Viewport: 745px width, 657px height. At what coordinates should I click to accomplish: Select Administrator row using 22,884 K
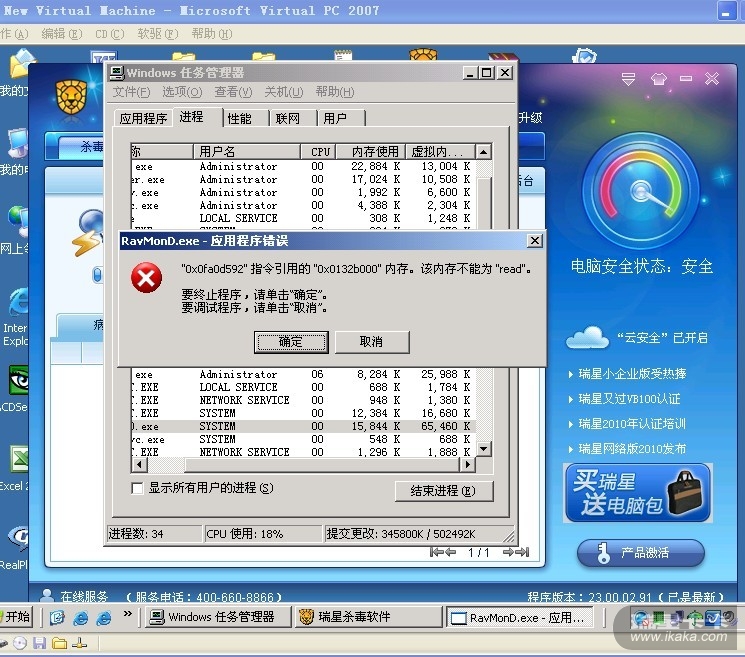coord(303,166)
